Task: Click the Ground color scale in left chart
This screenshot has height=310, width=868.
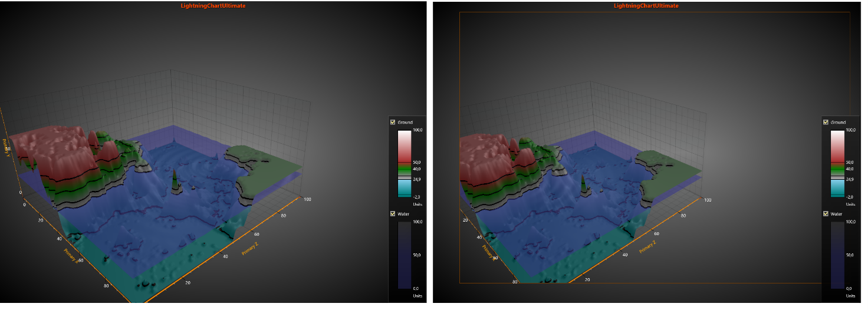Action: [x=405, y=163]
